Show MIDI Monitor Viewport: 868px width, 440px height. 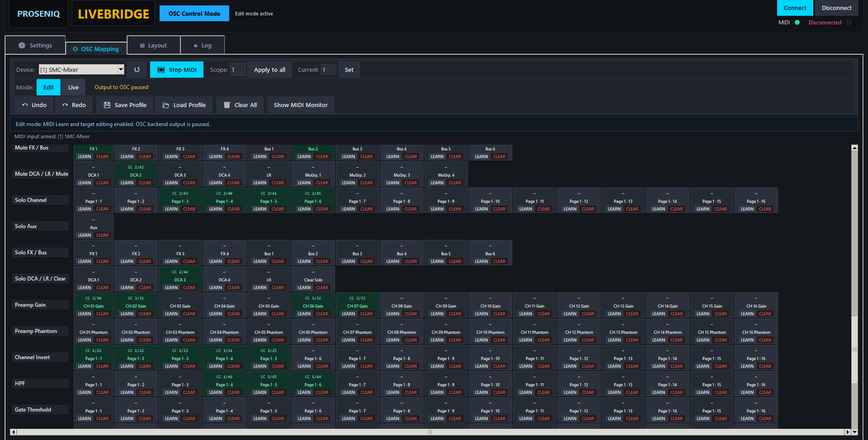pyautogui.click(x=301, y=105)
